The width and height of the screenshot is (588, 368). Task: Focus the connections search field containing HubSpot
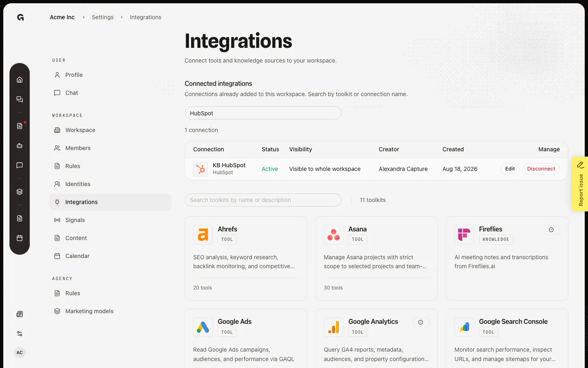(x=263, y=113)
